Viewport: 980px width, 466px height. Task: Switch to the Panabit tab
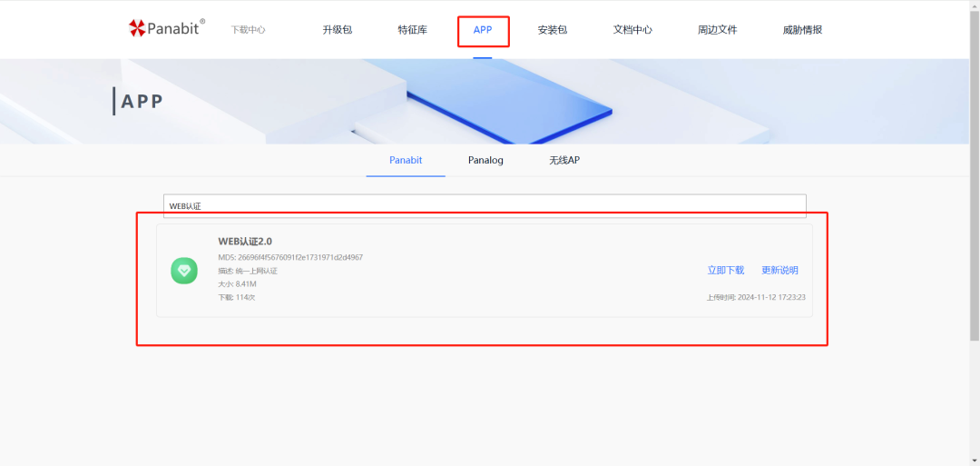[406, 160]
